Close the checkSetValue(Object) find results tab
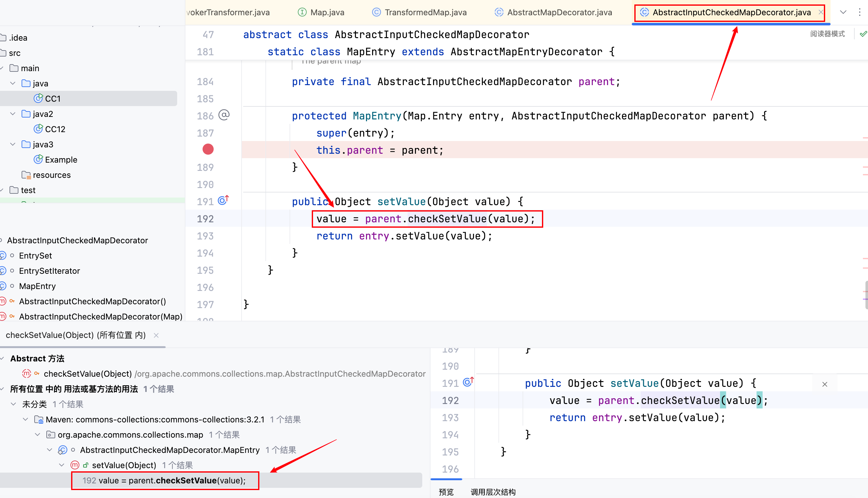This screenshot has height=498, width=868. point(156,335)
